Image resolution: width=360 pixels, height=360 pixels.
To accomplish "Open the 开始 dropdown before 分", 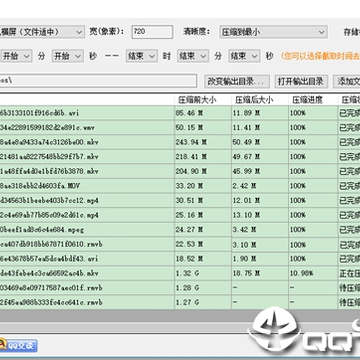I will (16, 56).
